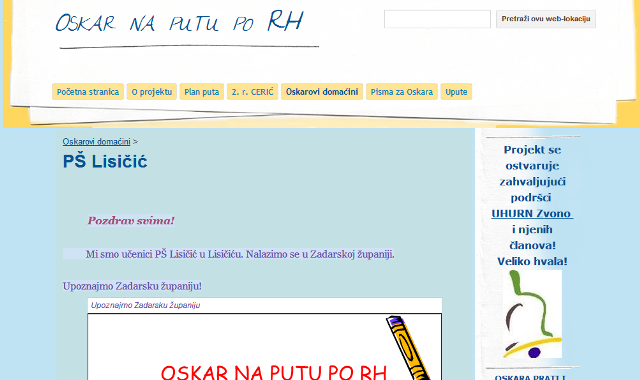Click the OSKARA PRATI sidebar heading
The image size is (640, 380).
pyautogui.click(x=530, y=377)
